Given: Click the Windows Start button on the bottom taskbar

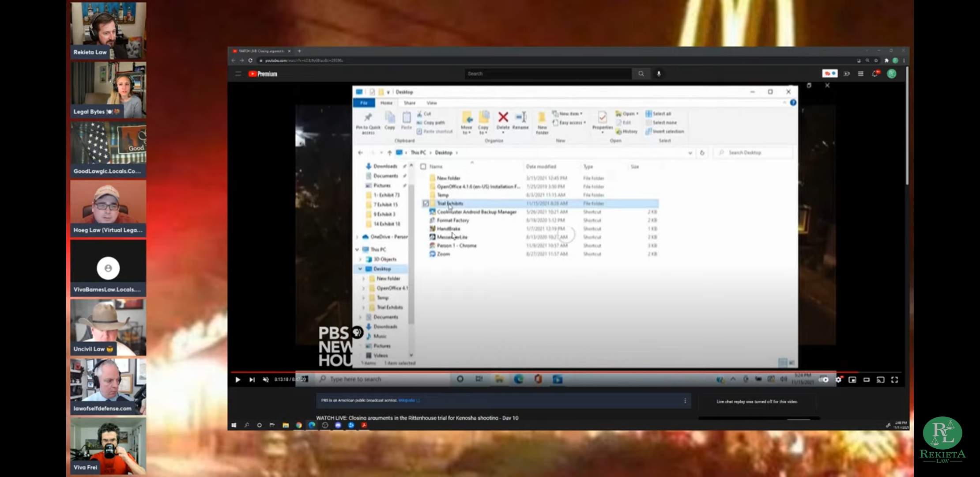Looking at the screenshot, I should tap(234, 425).
